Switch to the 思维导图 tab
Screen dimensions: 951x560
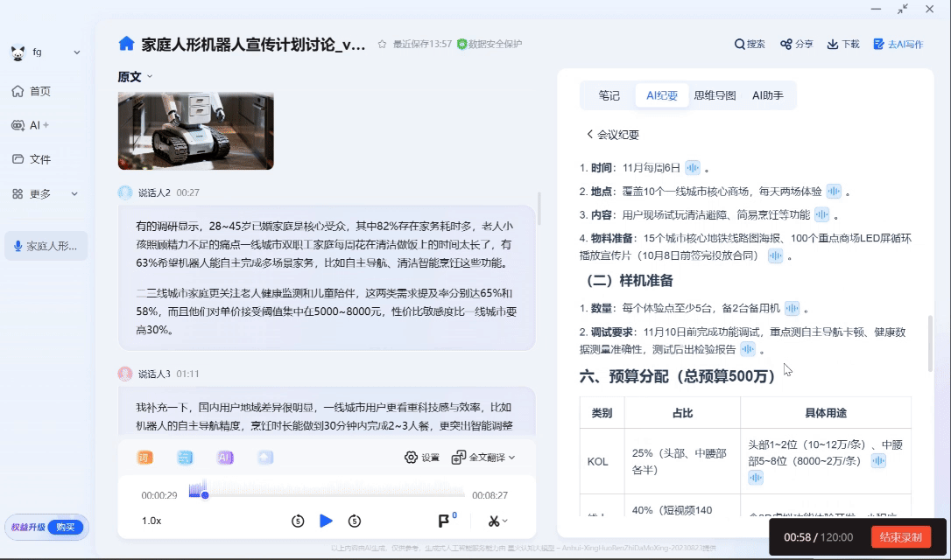(715, 95)
